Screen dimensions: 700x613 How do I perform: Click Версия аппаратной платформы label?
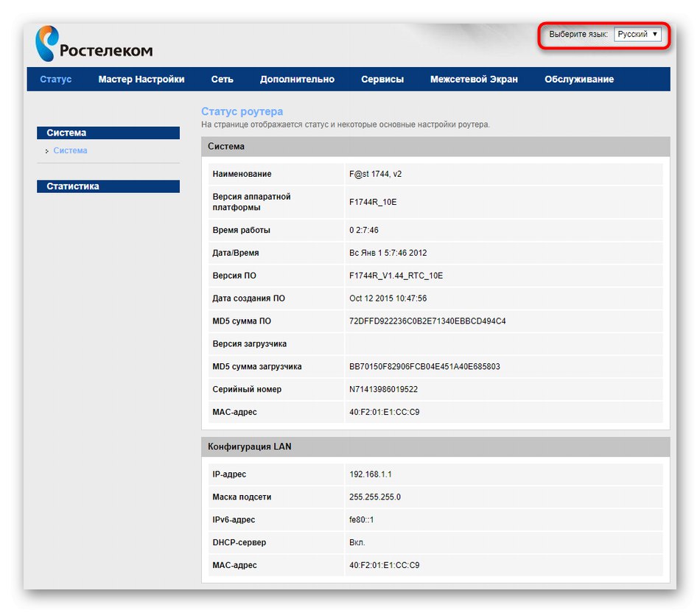251,203
